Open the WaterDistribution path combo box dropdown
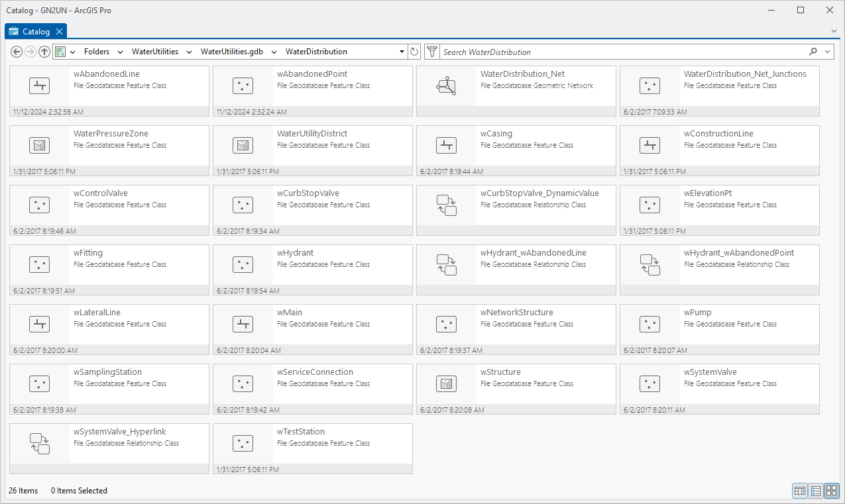The height and width of the screenshot is (504, 845). 402,51
